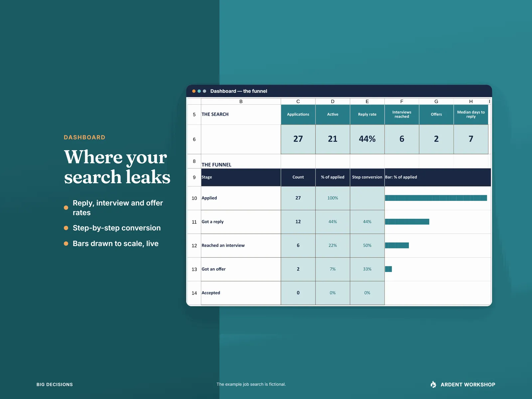
Task: Select column F header
Action: (402, 101)
